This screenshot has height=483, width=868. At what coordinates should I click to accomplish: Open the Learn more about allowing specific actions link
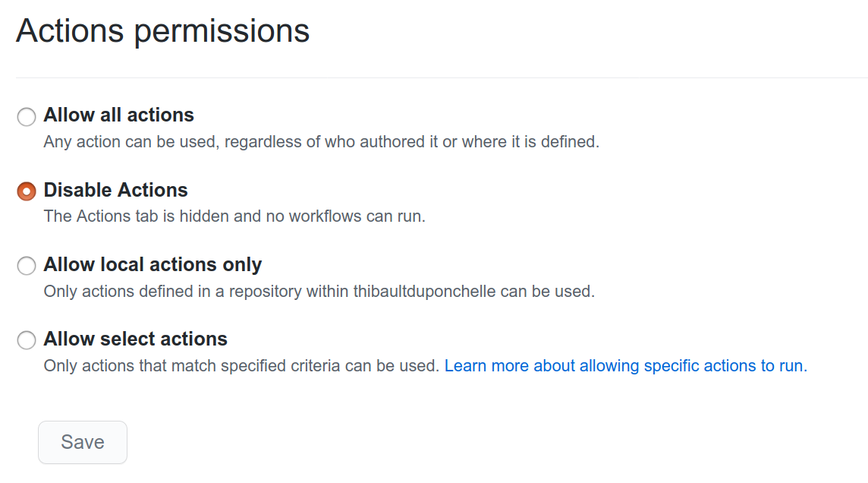(625, 365)
